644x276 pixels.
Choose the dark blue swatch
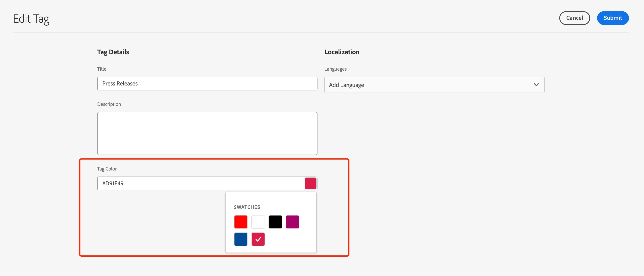pyautogui.click(x=241, y=239)
